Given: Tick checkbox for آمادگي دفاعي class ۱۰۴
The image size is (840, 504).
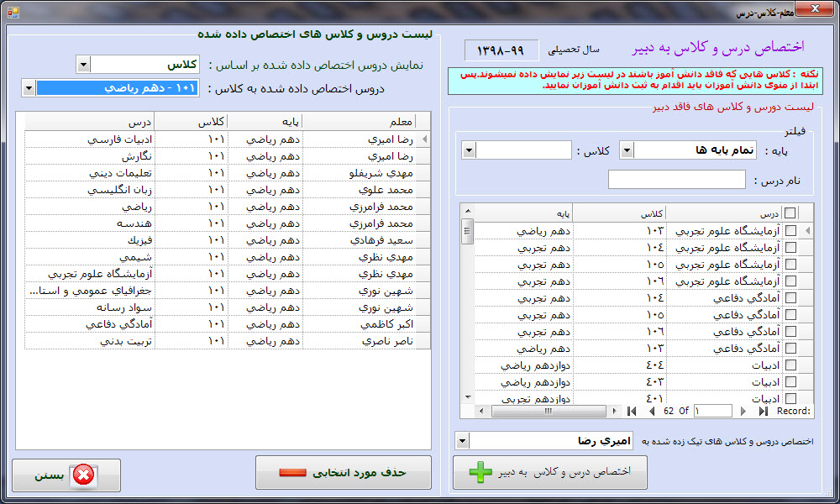Looking at the screenshot, I should coord(790,298).
